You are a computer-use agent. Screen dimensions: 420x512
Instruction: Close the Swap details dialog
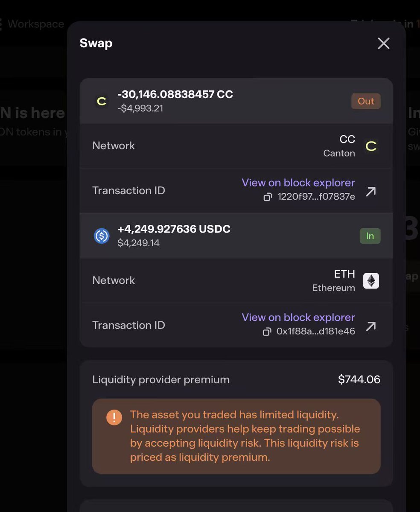383,43
